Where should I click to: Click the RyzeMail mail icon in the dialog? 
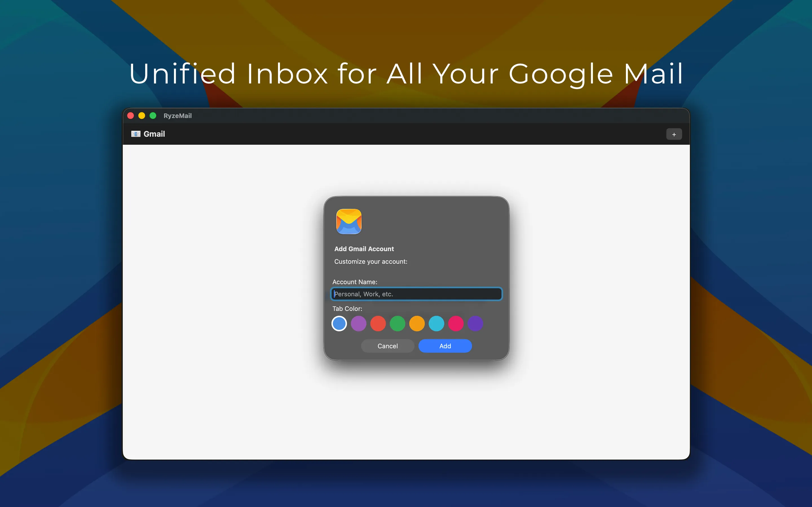348,221
